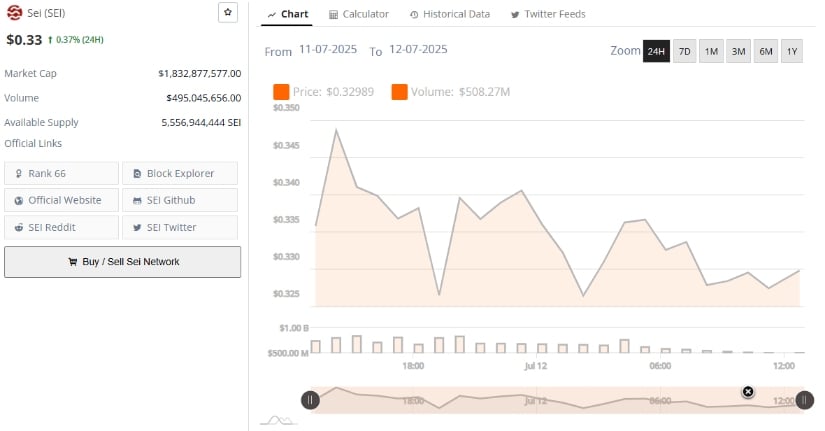The width and height of the screenshot is (825, 431).
Task: Open the Block Explorer link
Action: [180, 173]
